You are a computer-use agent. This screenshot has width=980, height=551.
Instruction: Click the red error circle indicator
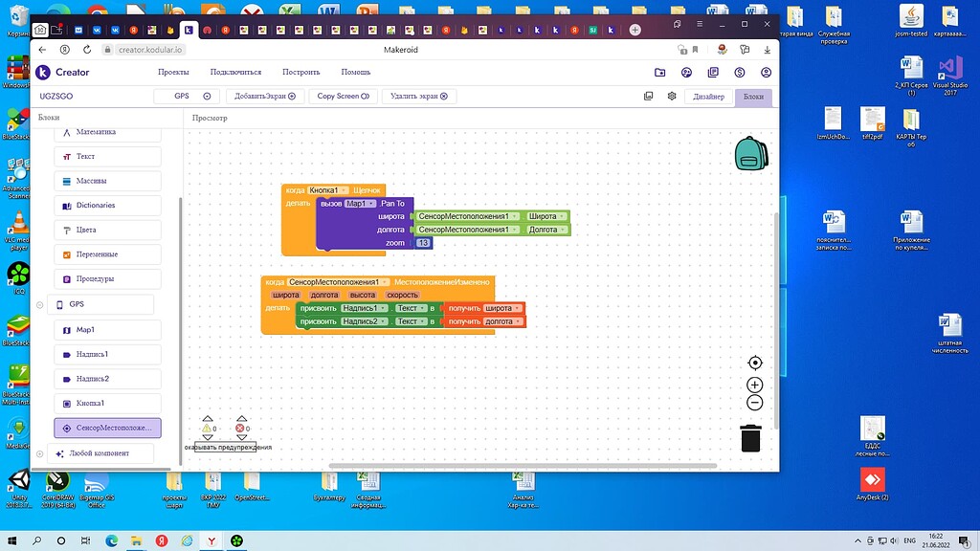click(x=239, y=428)
